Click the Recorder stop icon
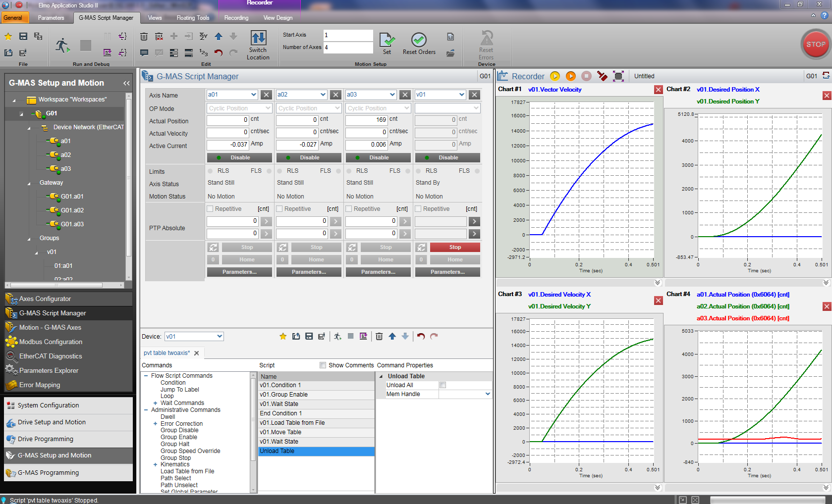 point(586,76)
